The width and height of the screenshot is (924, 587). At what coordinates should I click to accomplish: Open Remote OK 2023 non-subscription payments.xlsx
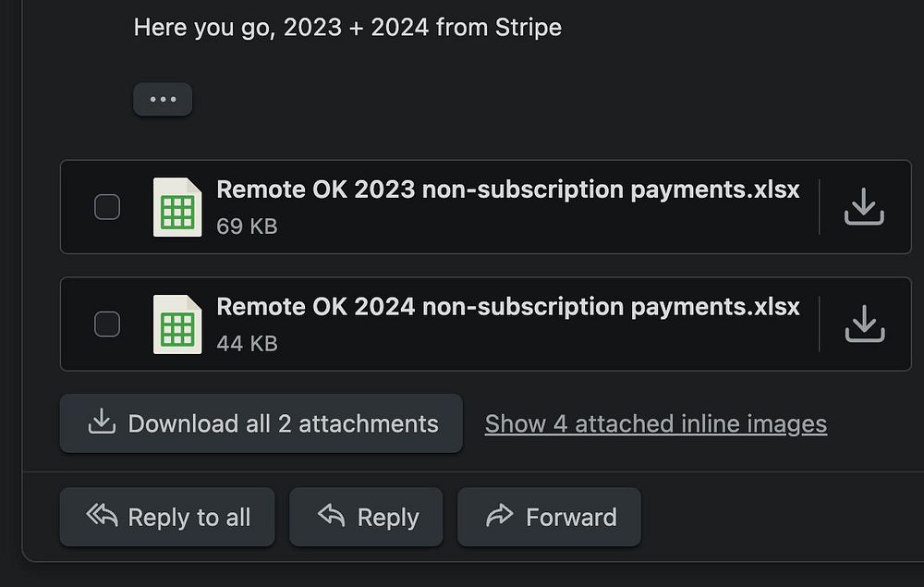507,190
